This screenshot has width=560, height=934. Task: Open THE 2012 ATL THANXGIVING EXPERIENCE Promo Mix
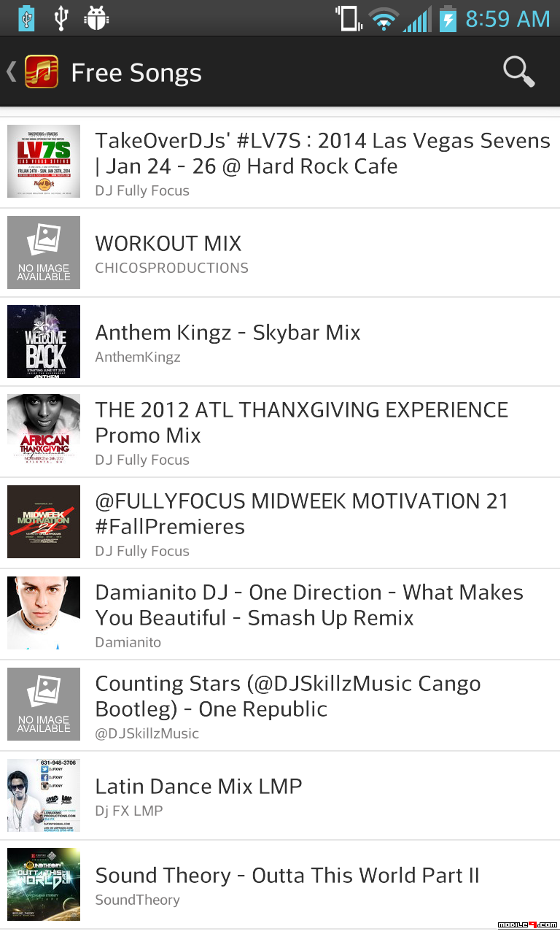coord(280,432)
